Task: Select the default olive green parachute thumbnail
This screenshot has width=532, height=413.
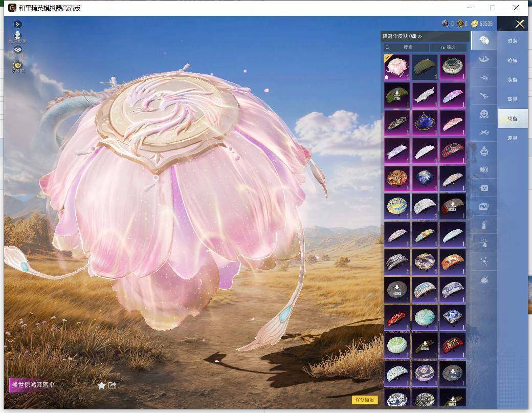Action: 425,67
